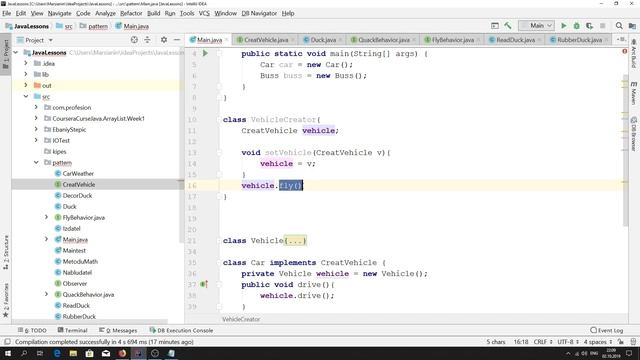This screenshot has height=360, width=640.
Task: Expand folded Vehicle class body
Action: [295, 241]
